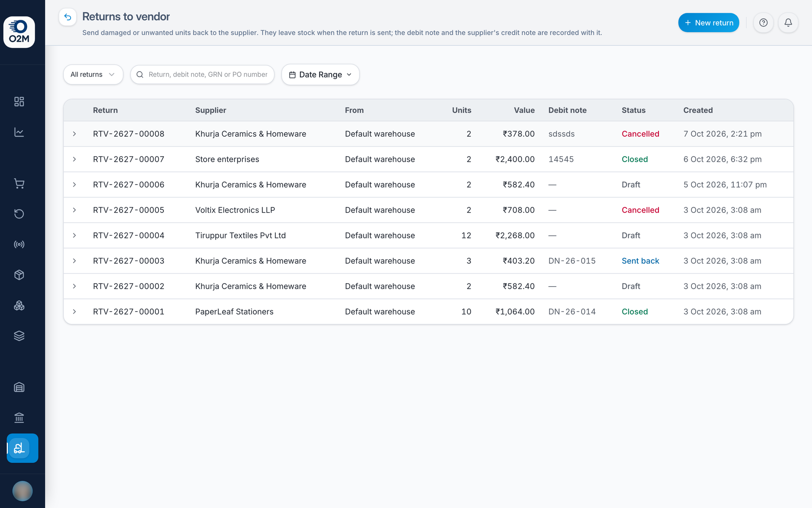Click the Supplier column header
This screenshot has width=812, height=508.
(x=211, y=110)
